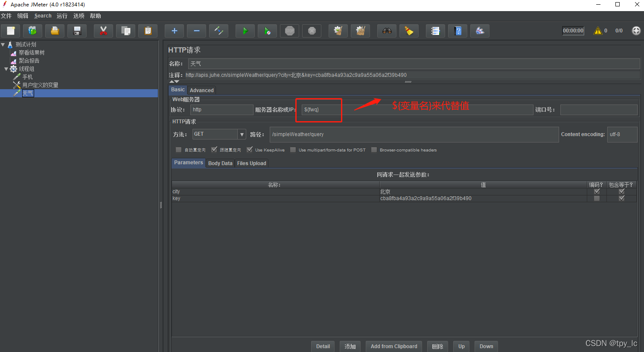Open the 编辑 menu

[x=23, y=16]
